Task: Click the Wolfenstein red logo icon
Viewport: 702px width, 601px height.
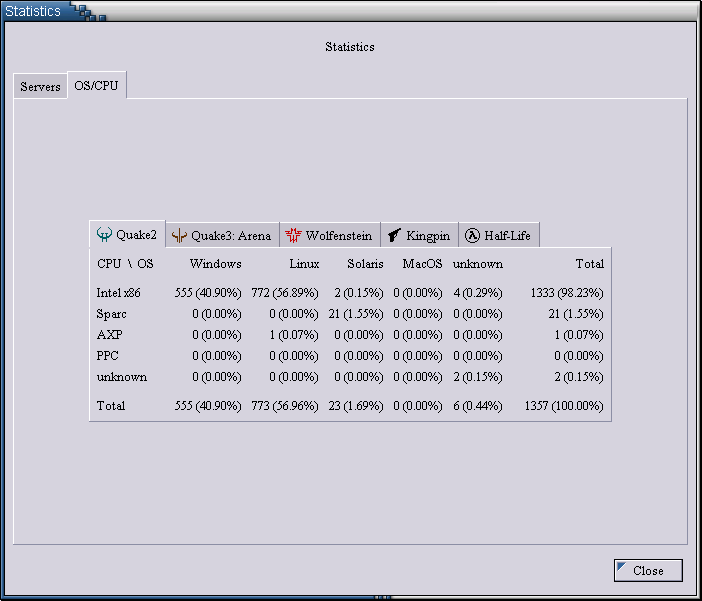Action: 293,235
